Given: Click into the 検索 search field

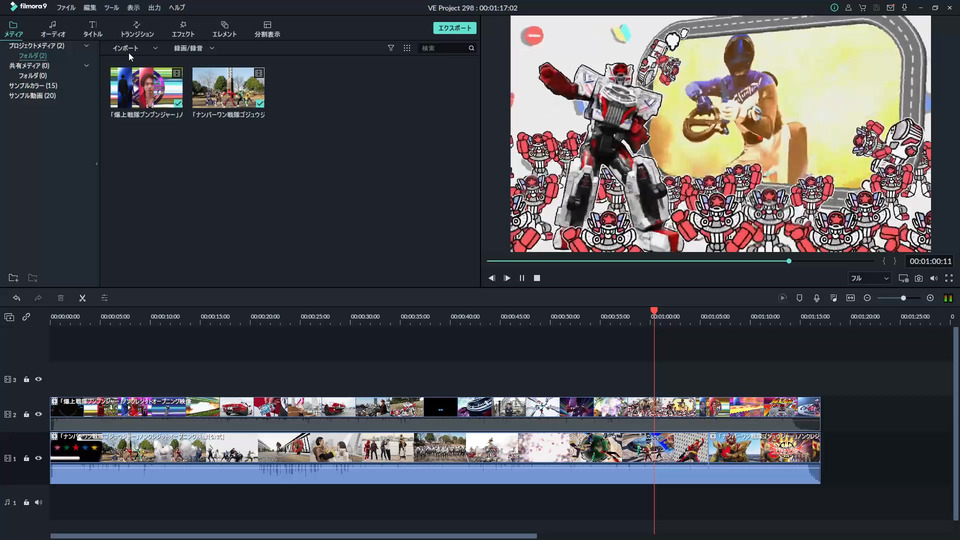Looking at the screenshot, I should (443, 48).
